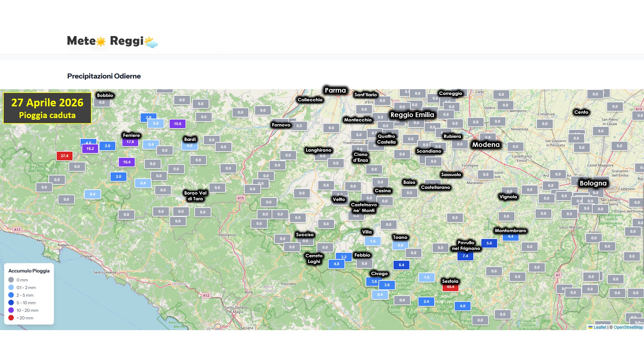Select the 4.0 blue station marker

point(462,306)
